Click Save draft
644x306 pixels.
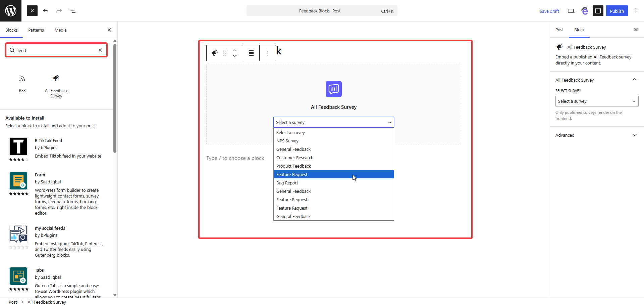549,11
